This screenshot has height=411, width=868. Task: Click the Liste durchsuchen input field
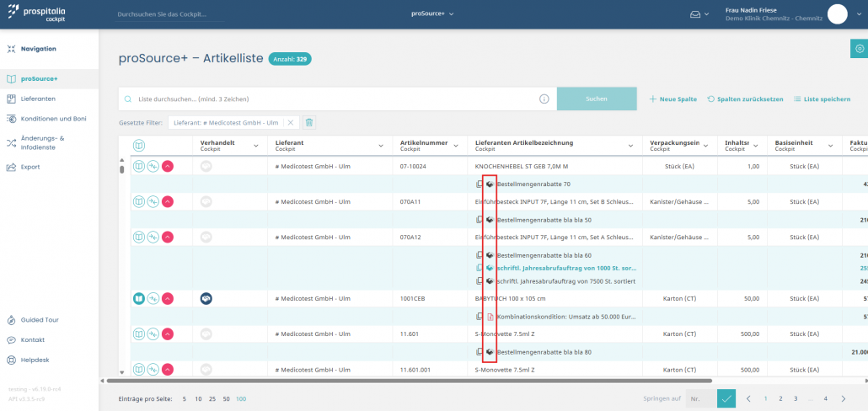tap(335, 99)
